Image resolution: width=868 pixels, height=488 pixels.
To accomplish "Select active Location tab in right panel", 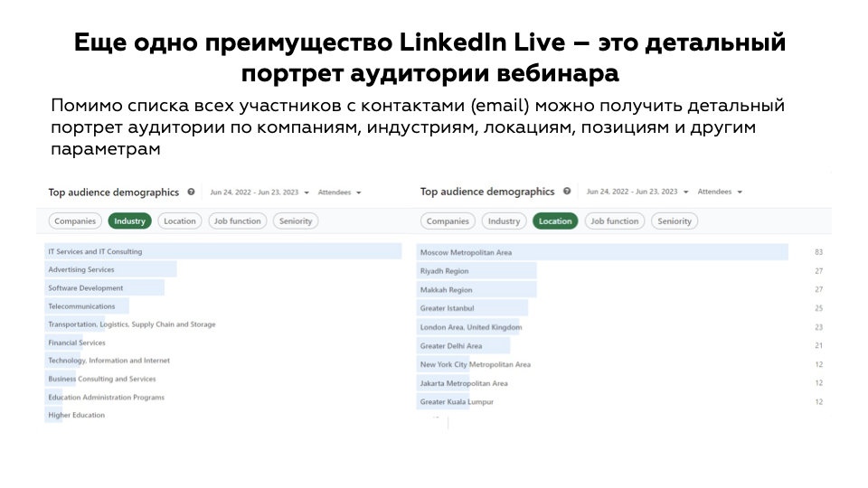I will click(555, 221).
